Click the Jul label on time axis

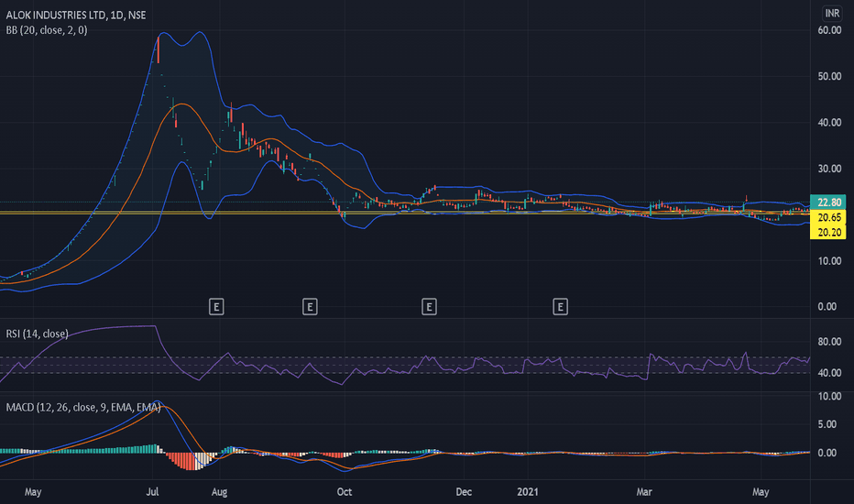click(152, 491)
